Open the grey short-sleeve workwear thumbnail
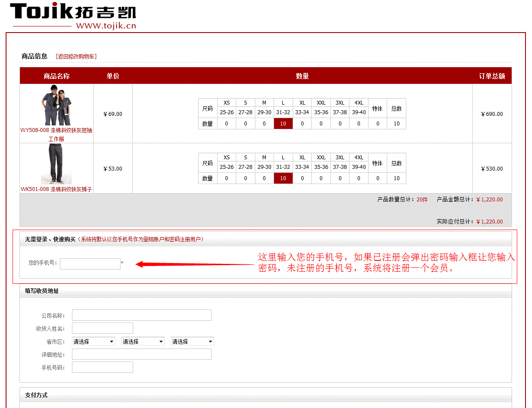The height and width of the screenshot is (408, 532). click(56, 105)
